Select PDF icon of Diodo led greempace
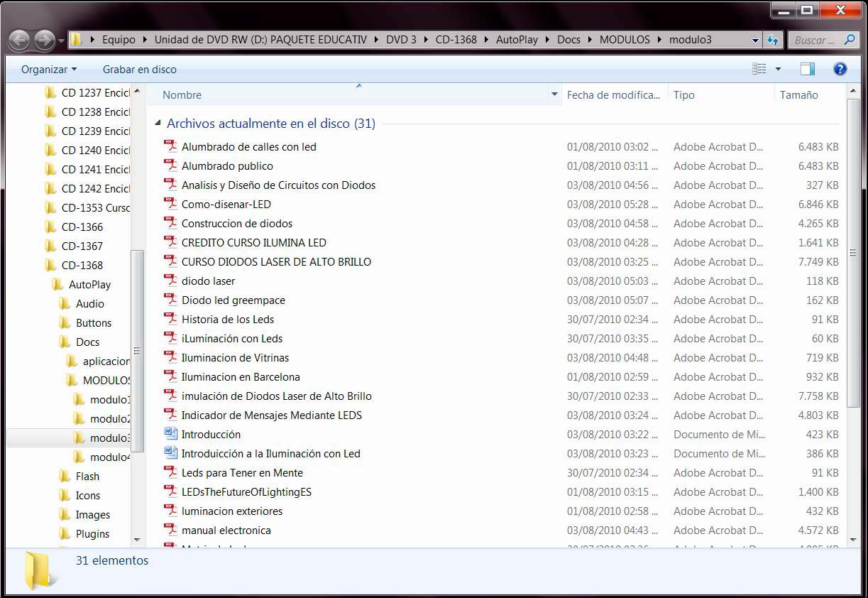868x598 pixels. [x=170, y=300]
